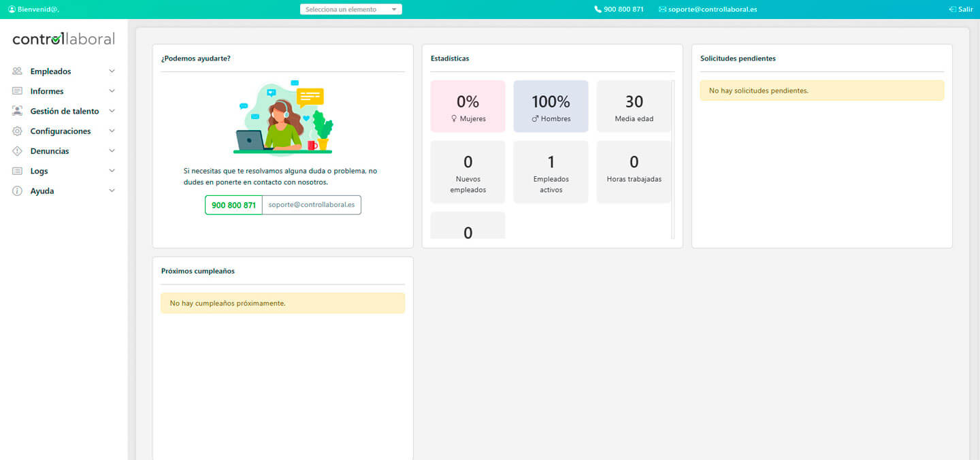Open the Ayuda sidebar menu
980x460 pixels.
tap(64, 191)
